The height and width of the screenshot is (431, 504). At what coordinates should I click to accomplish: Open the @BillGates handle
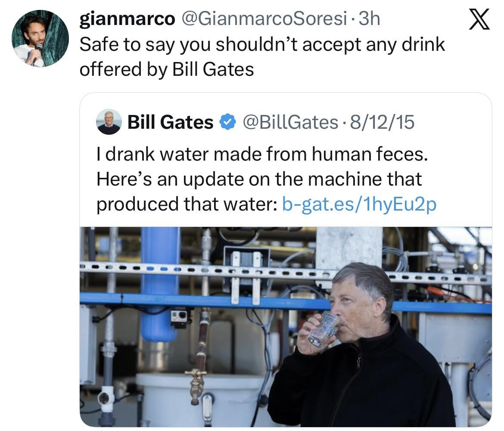click(290, 122)
